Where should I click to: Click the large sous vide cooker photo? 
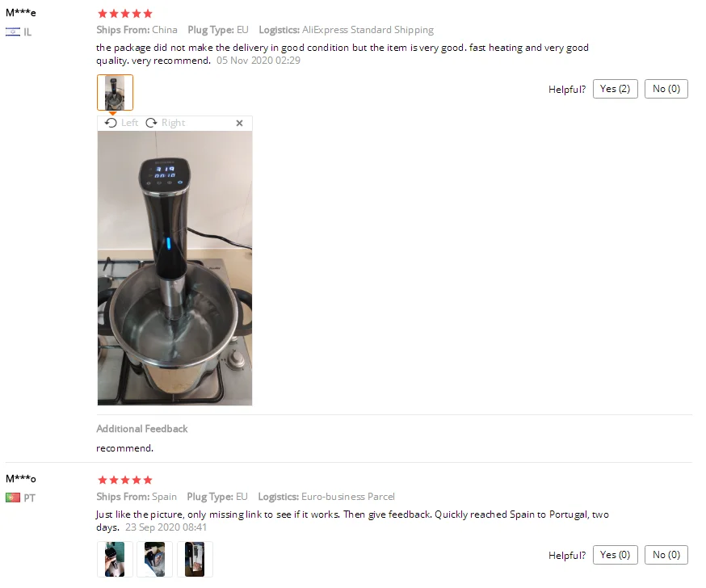pos(174,268)
